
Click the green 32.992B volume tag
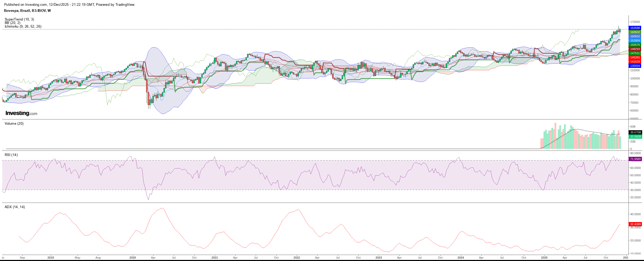[635, 137]
